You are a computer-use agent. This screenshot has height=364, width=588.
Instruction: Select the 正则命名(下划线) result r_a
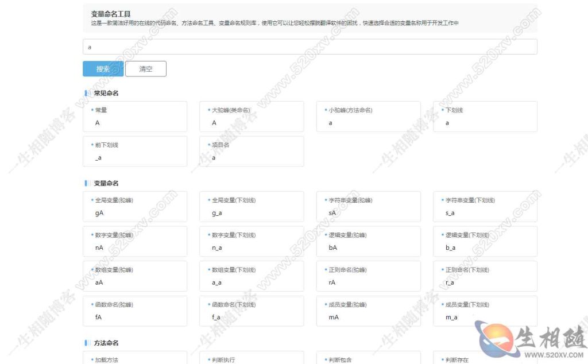coord(485,276)
